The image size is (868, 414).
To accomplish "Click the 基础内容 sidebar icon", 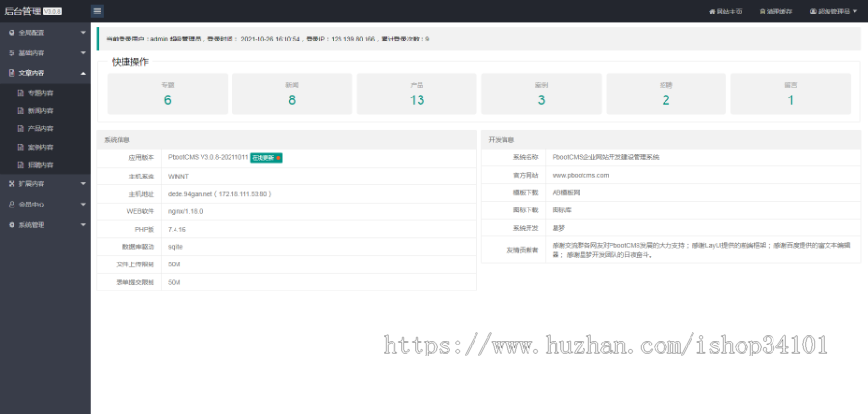I will (12, 53).
